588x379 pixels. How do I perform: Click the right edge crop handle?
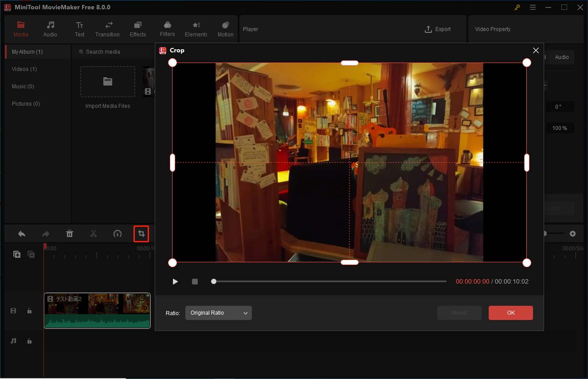pyautogui.click(x=527, y=162)
